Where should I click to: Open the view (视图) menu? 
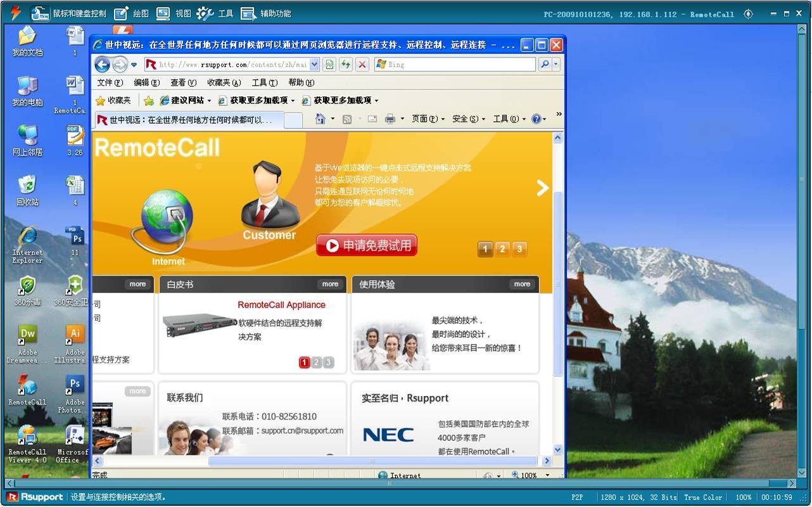174,13
